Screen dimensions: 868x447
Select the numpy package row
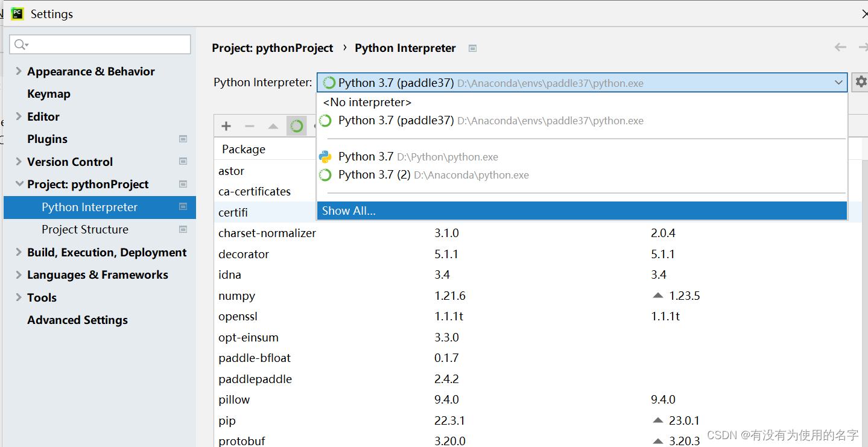pyautogui.click(x=538, y=296)
